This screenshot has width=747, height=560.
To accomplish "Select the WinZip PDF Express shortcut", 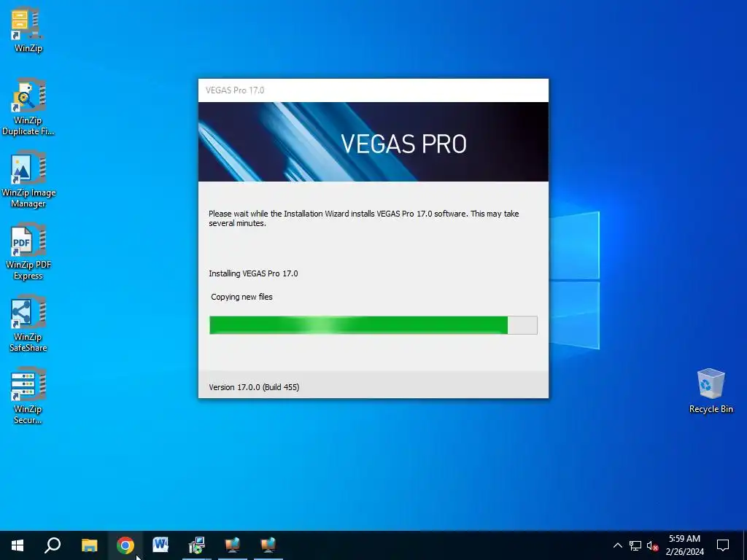I will coord(28,252).
